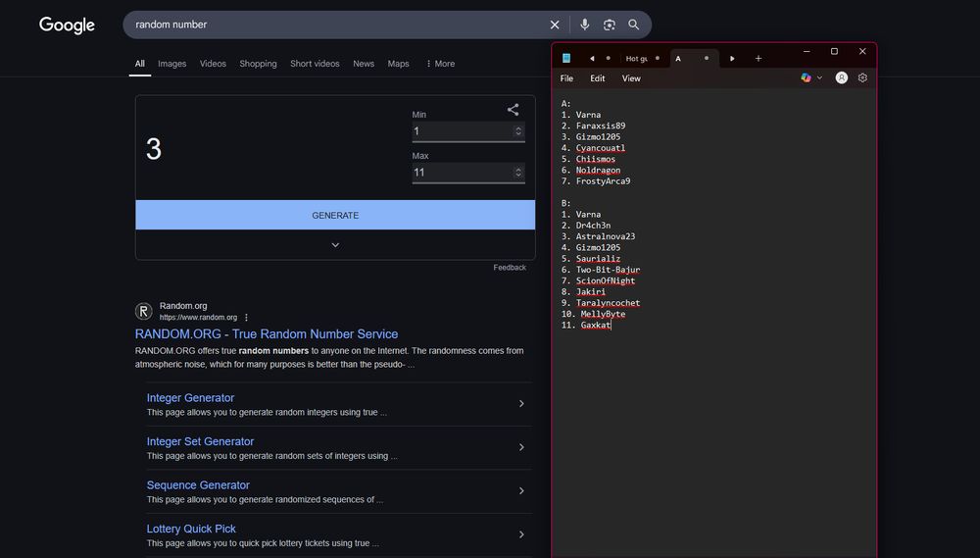The image size is (980, 558).
Task: Open Random.org result options menu
Action: (x=246, y=317)
